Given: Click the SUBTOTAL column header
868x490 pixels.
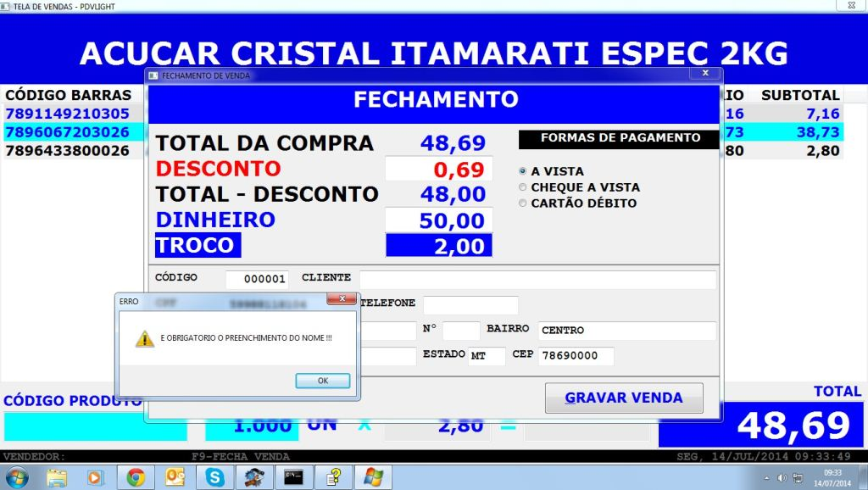Looking at the screenshot, I should pos(800,95).
